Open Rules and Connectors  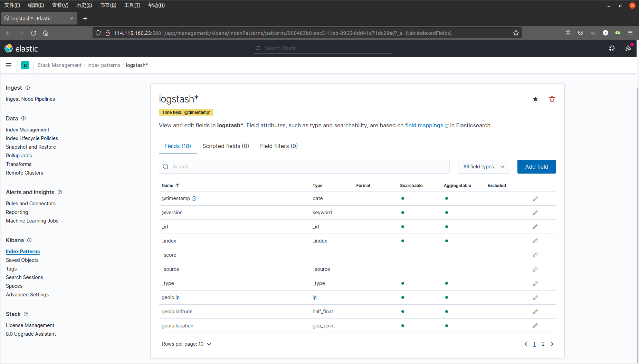tap(31, 204)
